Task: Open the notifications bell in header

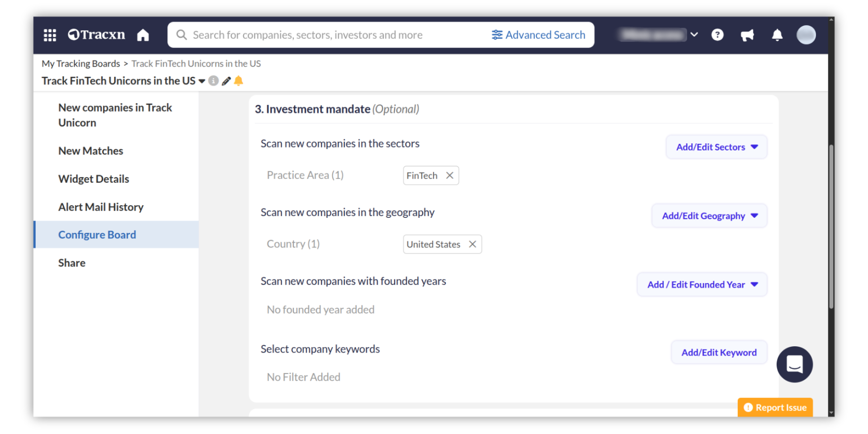Action: click(777, 35)
